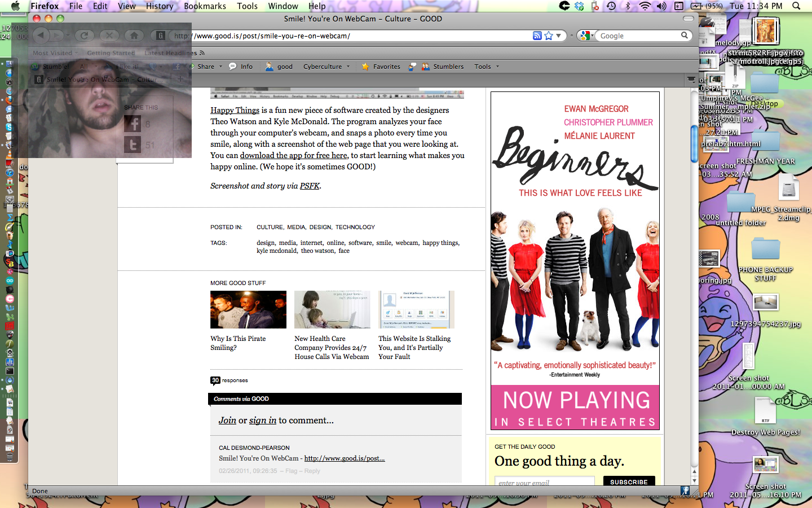Screen dimensions: 812x508
Task: Open the Apple menu
Action: [x=15, y=6]
